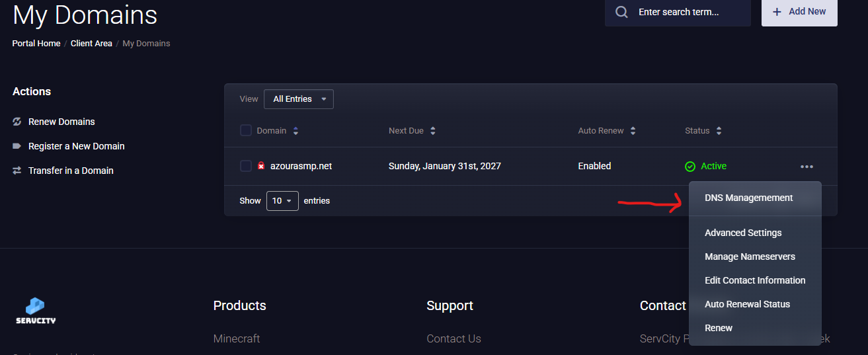The image size is (868, 355).
Task: Select DNS Management from the menu
Action: click(748, 198)
